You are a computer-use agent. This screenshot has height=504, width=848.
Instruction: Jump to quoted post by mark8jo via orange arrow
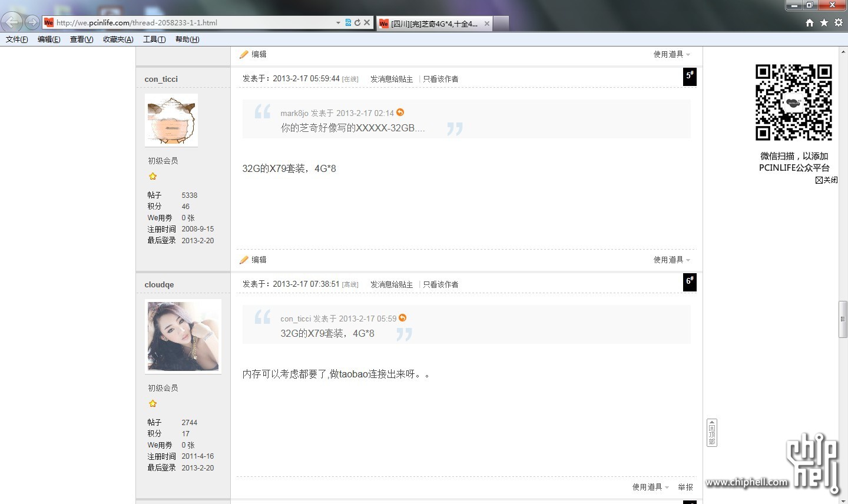(400, 112)
